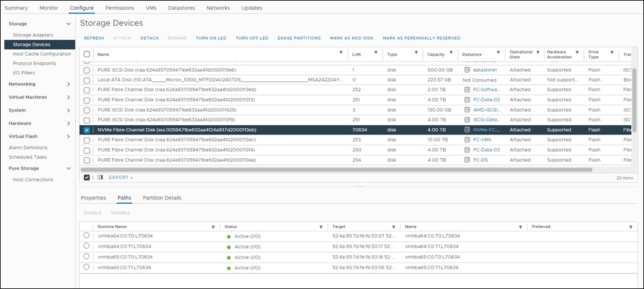Open filter icon on Drive Type column
Viewport: 644px width, 289px height.
611,53
